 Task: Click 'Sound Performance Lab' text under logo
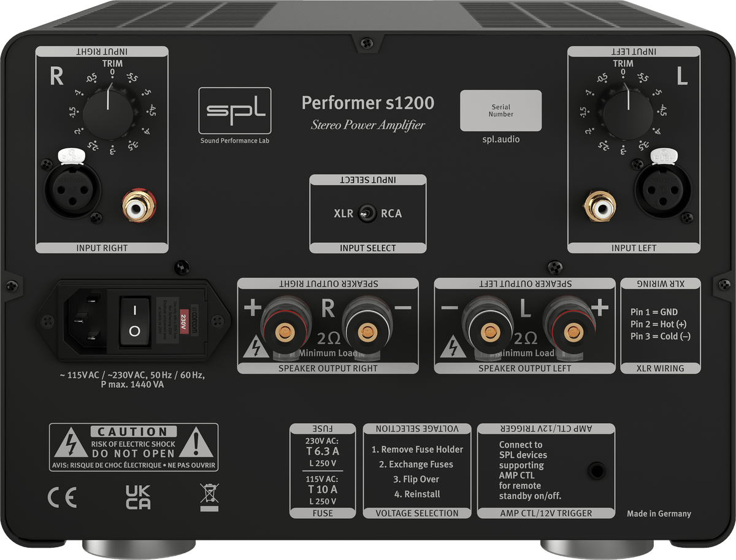[x=235, y=140]
